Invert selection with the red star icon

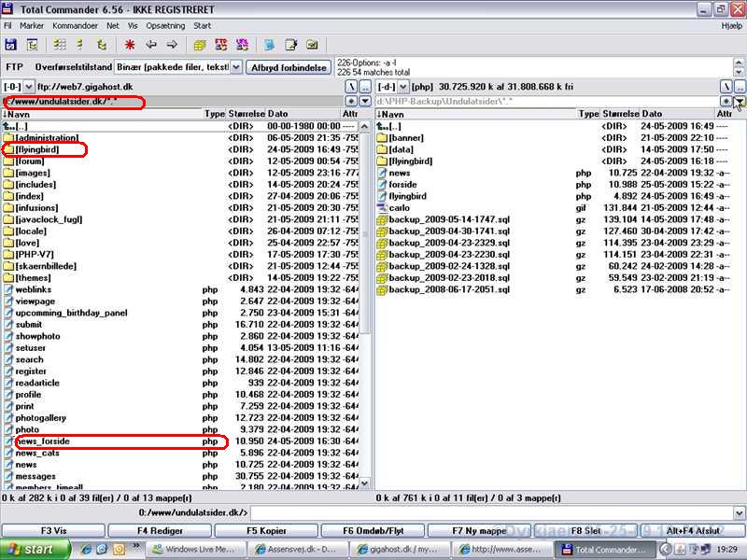[x=130, y=45]
